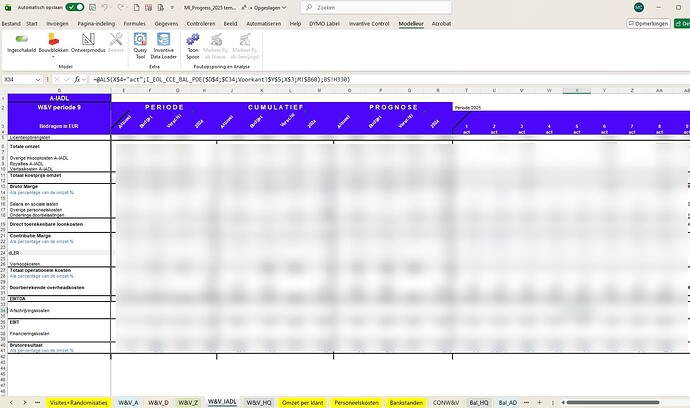Expand the Bouwblokken dropdown arrow
The height and width of the screenshot is (408, 690).
pos(52,57)
